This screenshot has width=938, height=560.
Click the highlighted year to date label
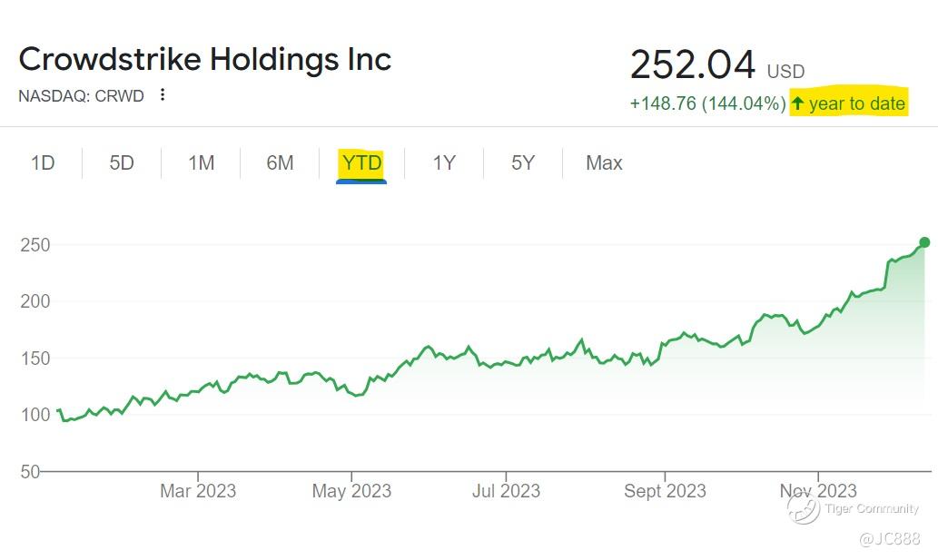tap(856, 103)
